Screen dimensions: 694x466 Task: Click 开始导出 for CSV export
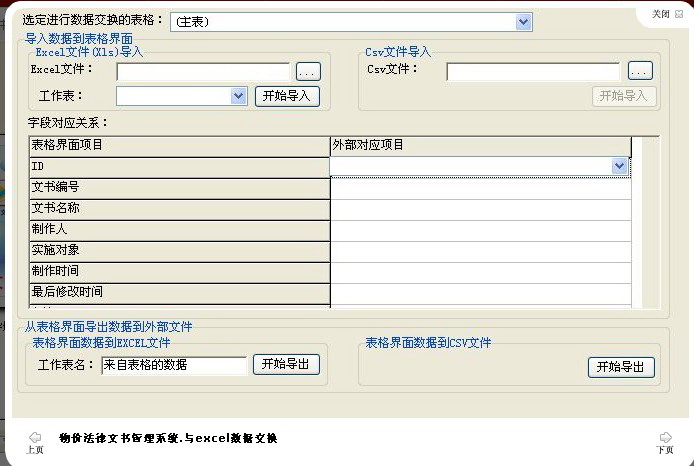(x=621, y=367)
